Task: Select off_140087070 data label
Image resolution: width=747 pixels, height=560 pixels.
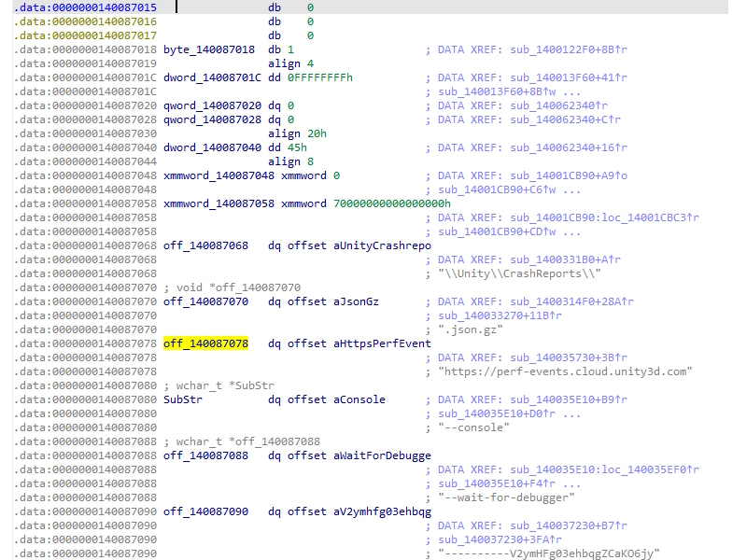Action: click(x=205, y=301)
